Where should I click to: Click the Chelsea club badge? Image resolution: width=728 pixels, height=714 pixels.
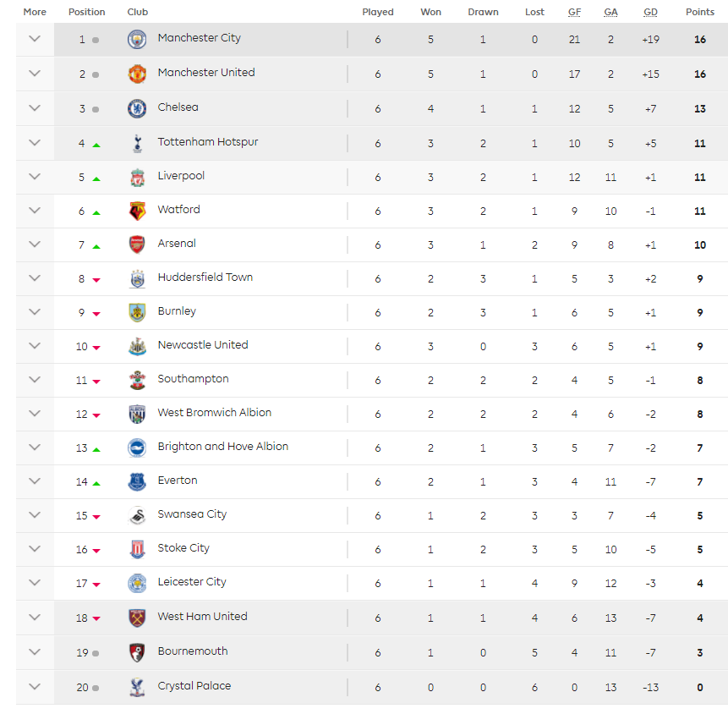point(137,108)
